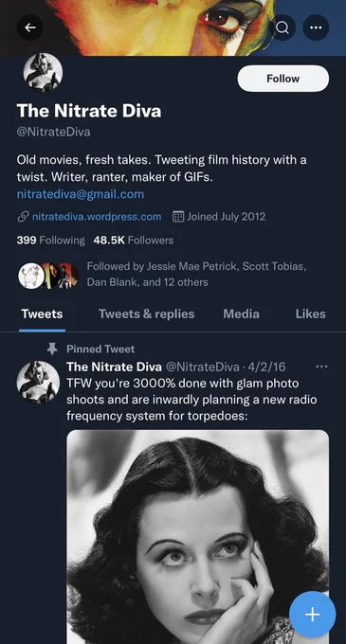This screenshot has width=346, height=644.
Task: Open the profile search magnifier icon
Action: click(x=282, y=27)
